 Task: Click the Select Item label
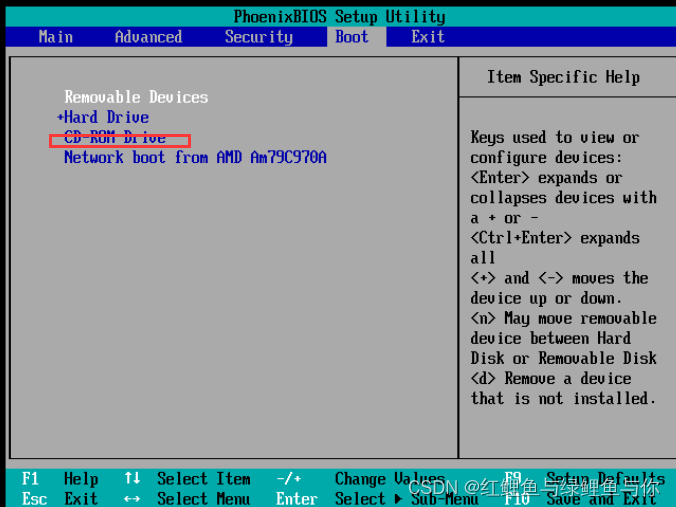(204, 479)
